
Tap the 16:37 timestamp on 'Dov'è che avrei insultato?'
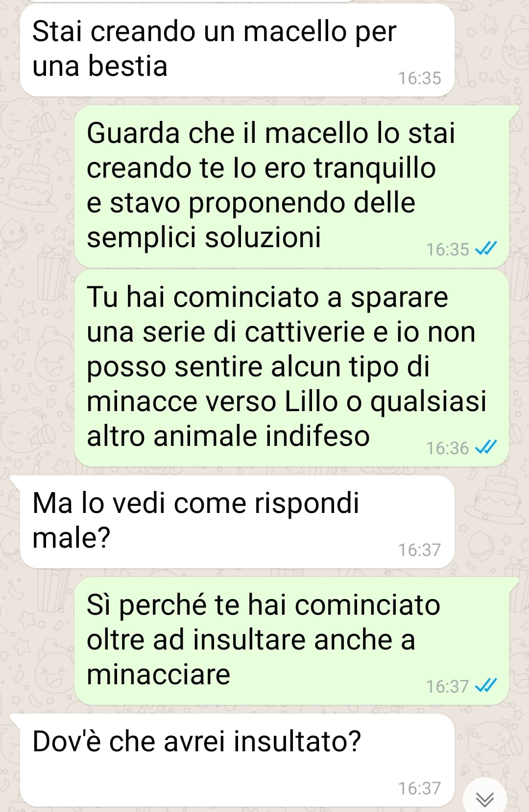[419, 788]
